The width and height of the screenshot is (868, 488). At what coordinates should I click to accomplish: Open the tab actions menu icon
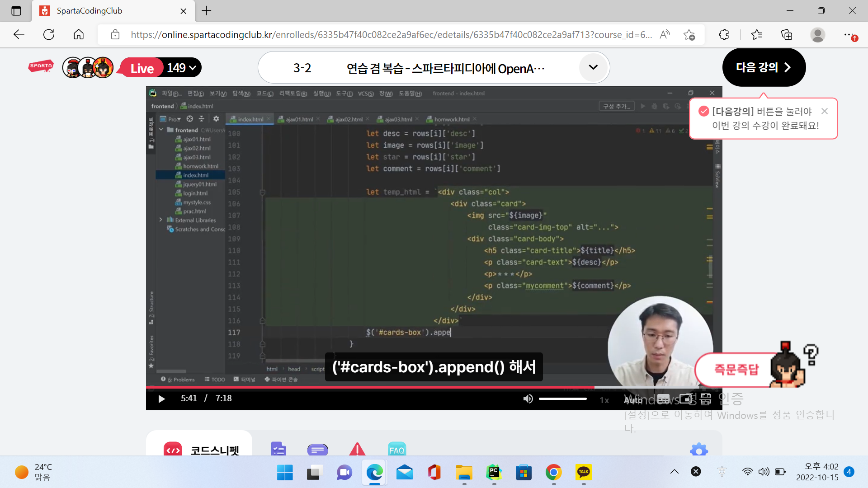[16, 11]
